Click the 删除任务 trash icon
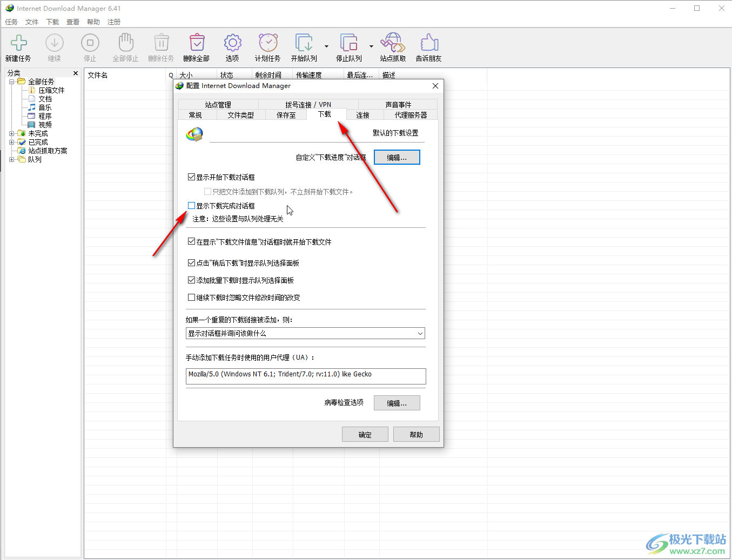Image resolution: width=732 pixels, height=560 pixels. pos(162,43)
